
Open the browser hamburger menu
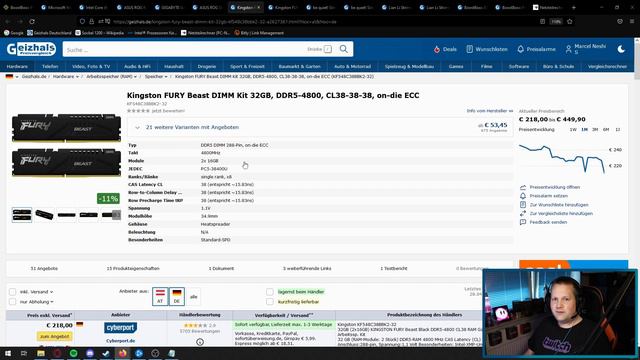(x=632, y=21)
